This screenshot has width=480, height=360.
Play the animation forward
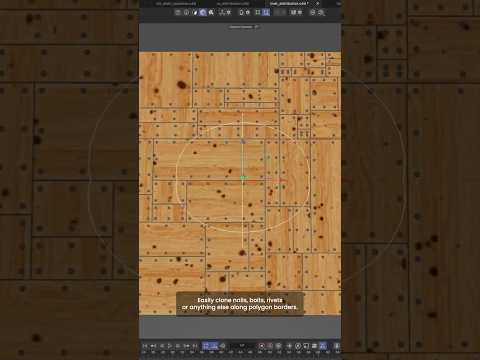(x=170, y=346)
